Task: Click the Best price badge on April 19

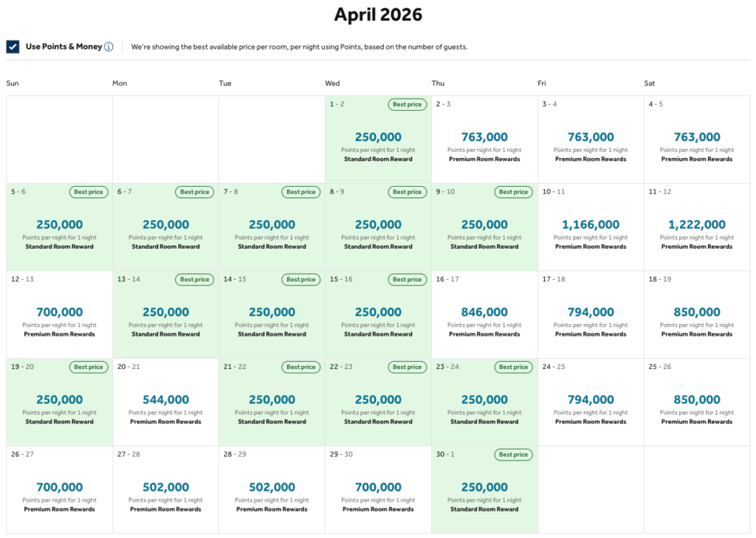Action: [88, 367]
